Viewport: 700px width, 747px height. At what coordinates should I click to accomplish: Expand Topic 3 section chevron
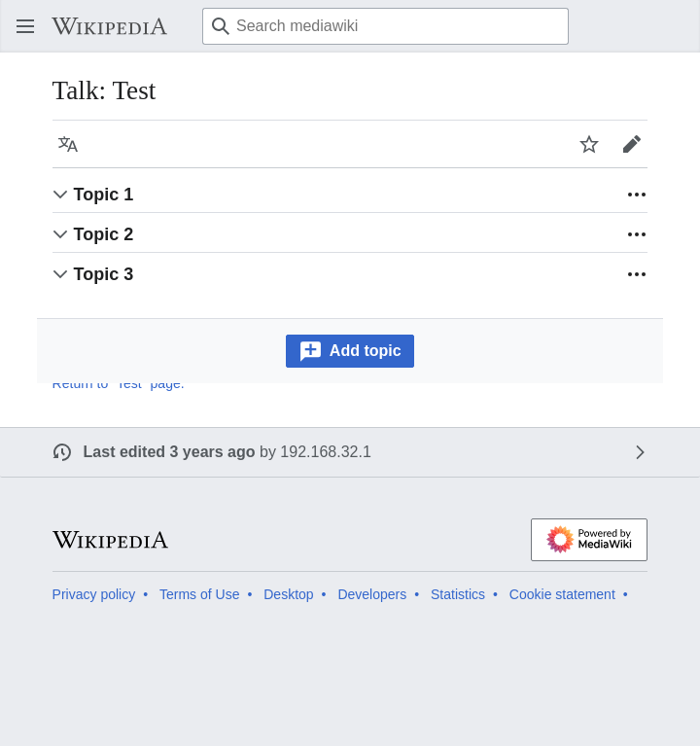[60, 274]
